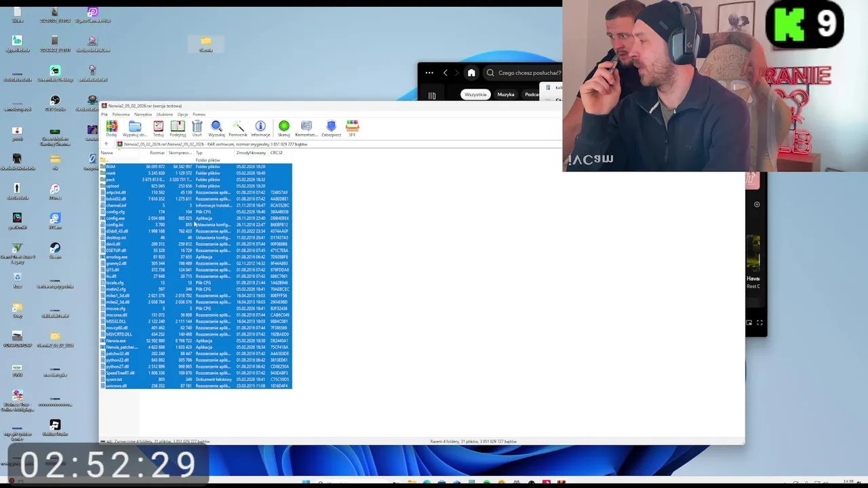Open the Pomocnik wizard icon
Image resolution: width=868 pixels, height=488 pixels.
pyautogui.click(x=238, y=128)
